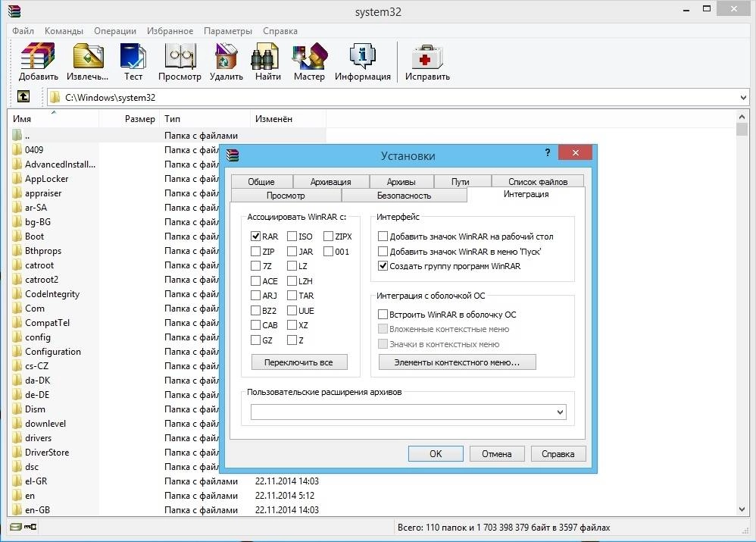Select the parent '..' folder icon
This screenshot has height=542, width=756.
[x=17, y=135]
